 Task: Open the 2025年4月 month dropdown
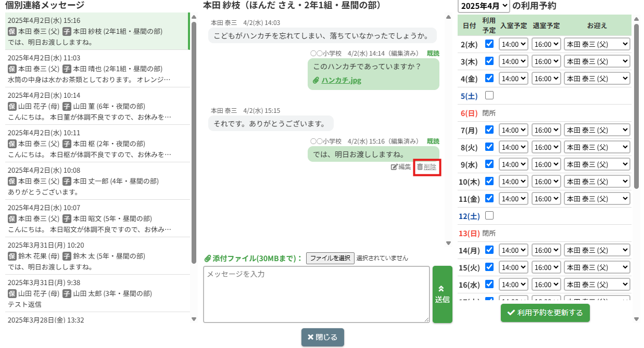484,6
